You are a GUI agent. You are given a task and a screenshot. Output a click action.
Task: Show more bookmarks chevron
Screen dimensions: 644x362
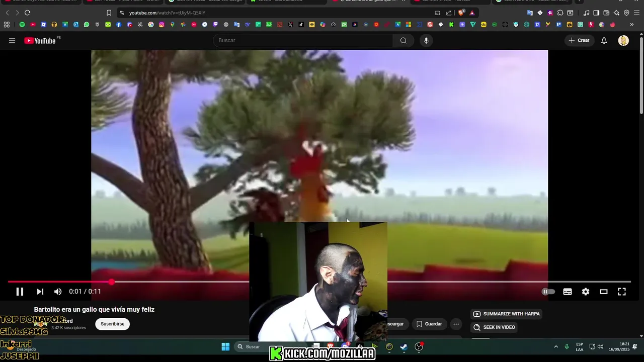tap(632, 24)
